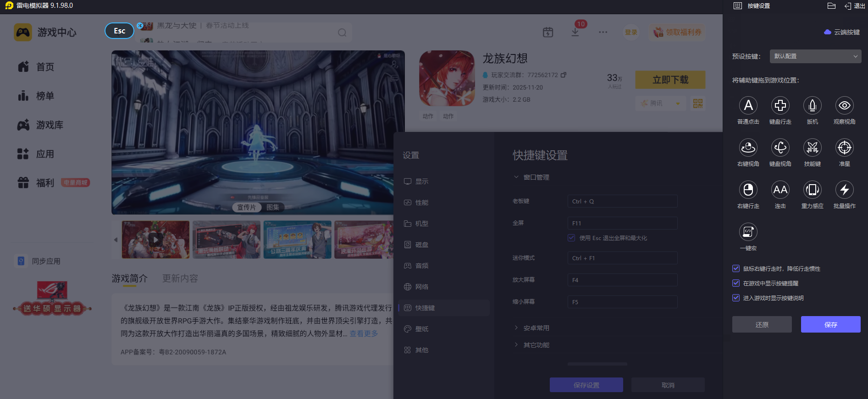Open 福利 benefits page
This screenshot has height=399, width=868.
[x=36, y=183]
